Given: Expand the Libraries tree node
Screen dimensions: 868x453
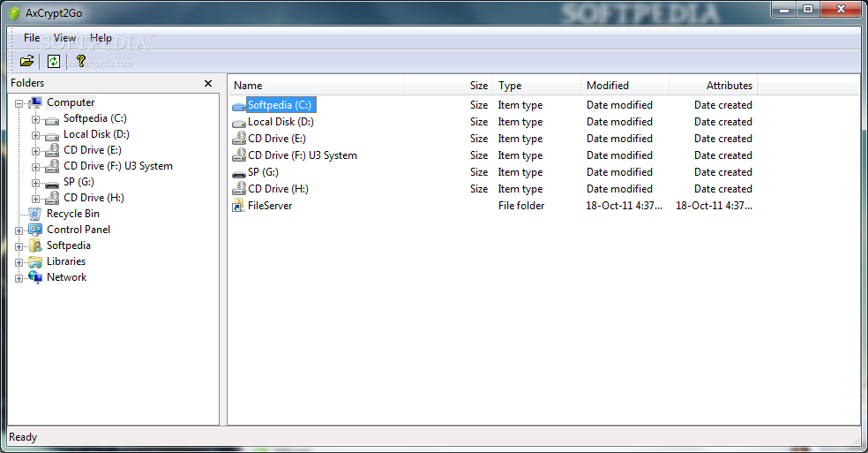Looking at the screenshot, I should click(19, 263).
